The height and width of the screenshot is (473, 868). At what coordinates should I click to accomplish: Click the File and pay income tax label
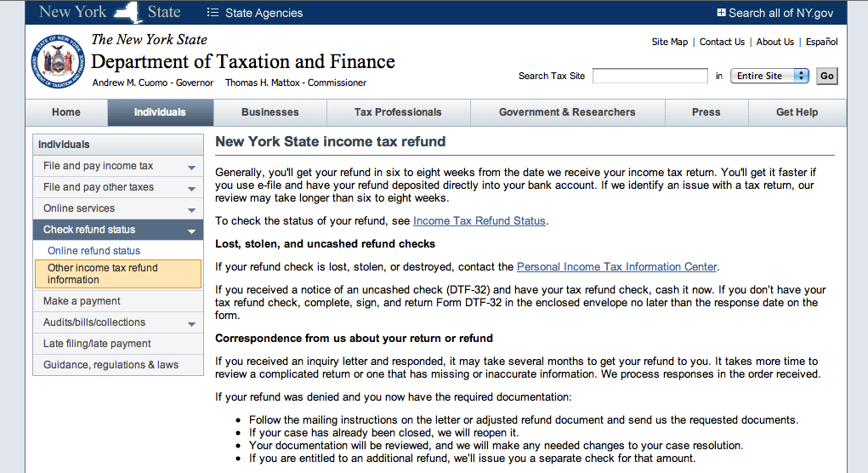point(98,166)
